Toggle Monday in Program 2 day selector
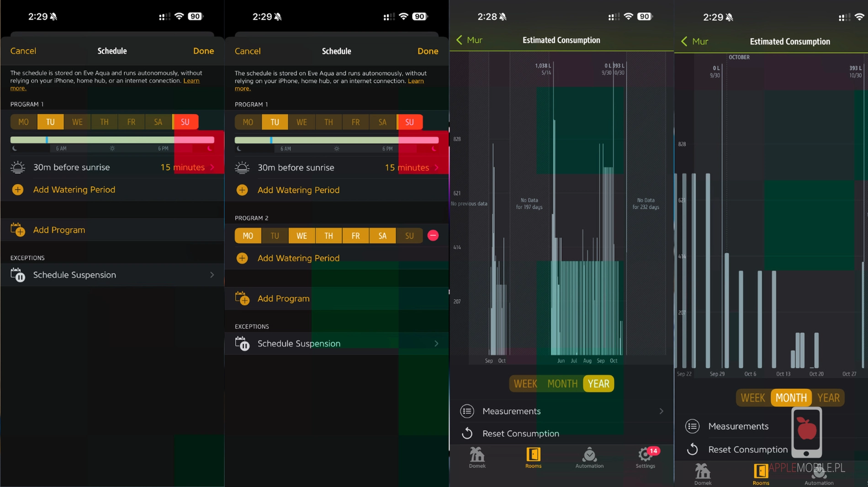Viewport: 868px width, 487px height. pos(248,236)
